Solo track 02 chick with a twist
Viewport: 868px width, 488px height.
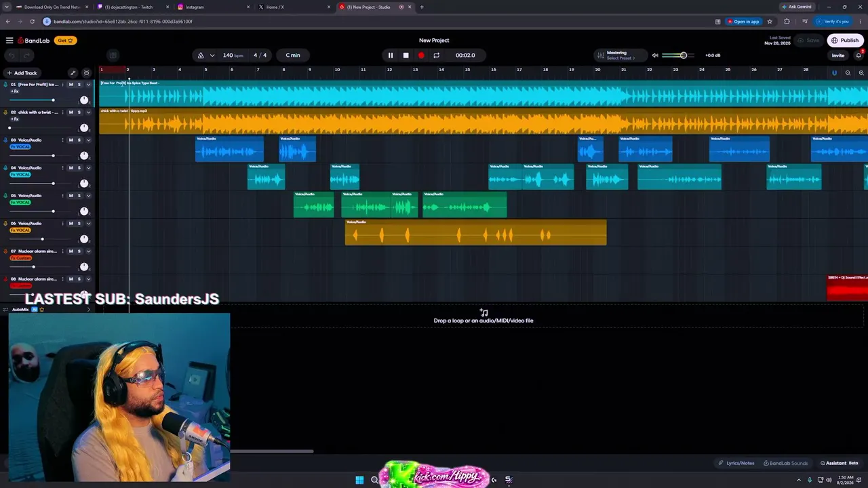click(x=79, y=113)
